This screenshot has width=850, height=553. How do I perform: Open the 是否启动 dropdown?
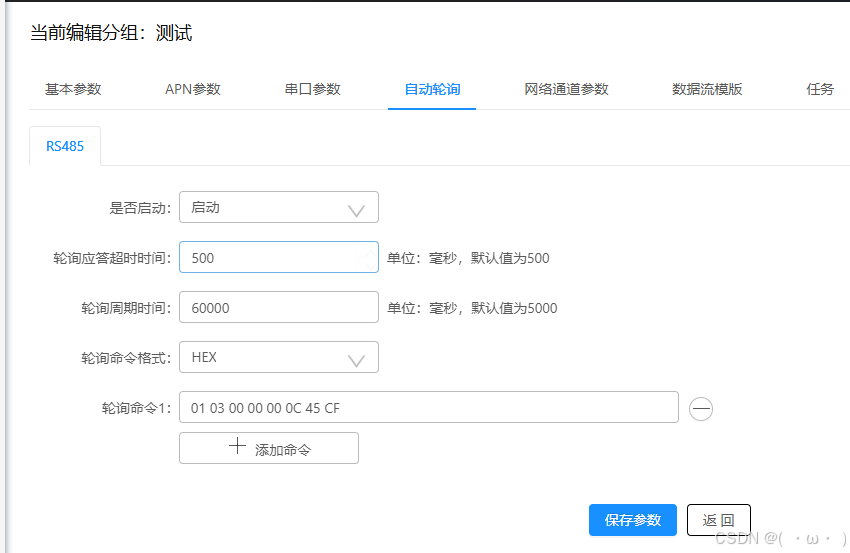[279, 207]
